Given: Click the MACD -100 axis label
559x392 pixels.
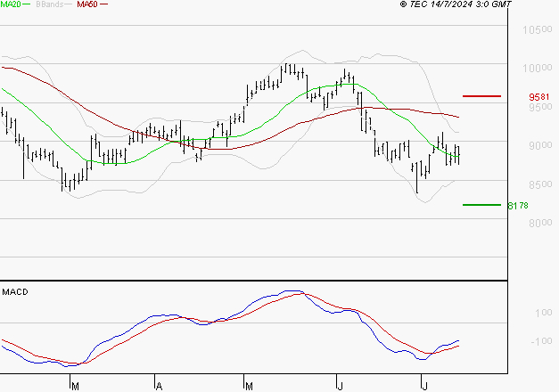Looking at the screenshot, I should click(x=541, y=341).
